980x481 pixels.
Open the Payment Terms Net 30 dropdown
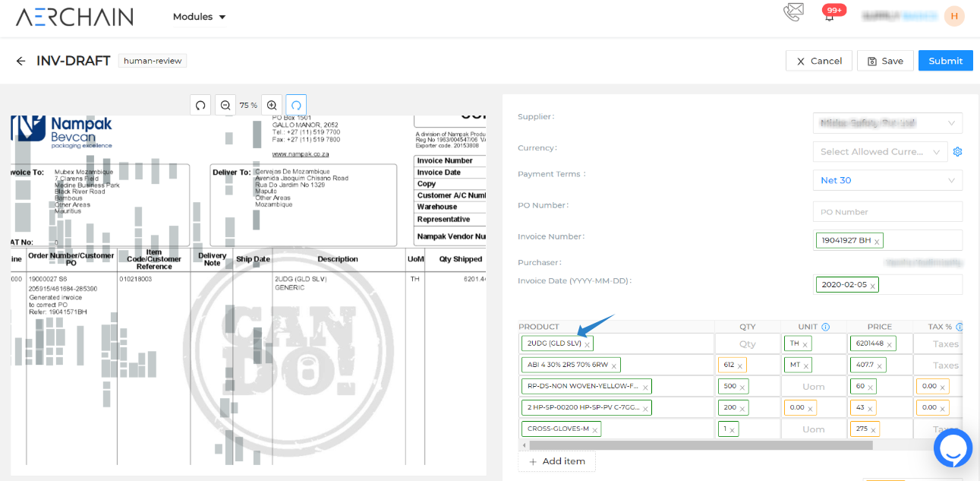[887, 180]
